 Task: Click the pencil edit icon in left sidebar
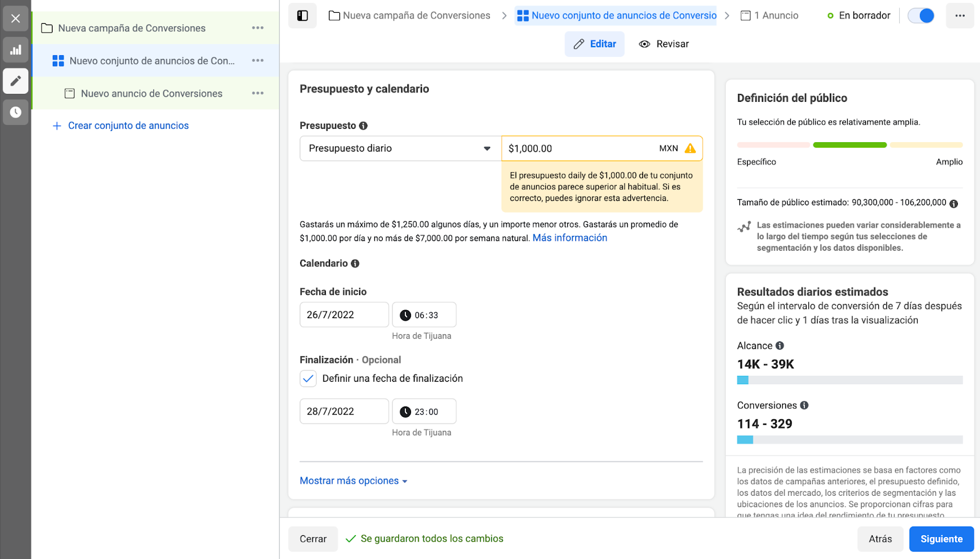(16, 81)
